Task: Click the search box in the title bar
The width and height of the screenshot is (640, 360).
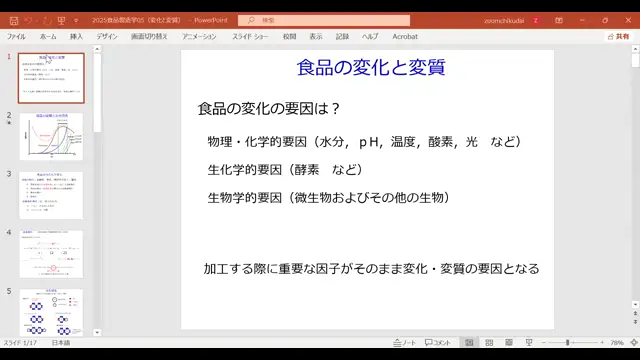Action: (324, 20)
